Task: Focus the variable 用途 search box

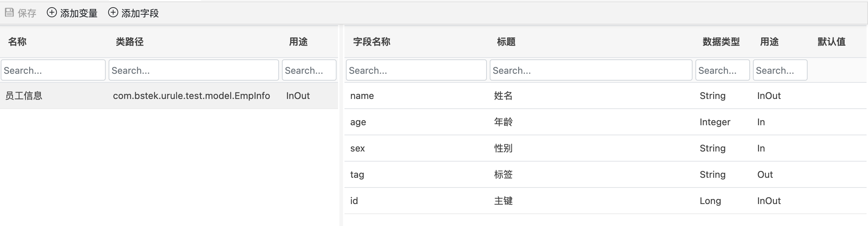Action: click(309, 70)
